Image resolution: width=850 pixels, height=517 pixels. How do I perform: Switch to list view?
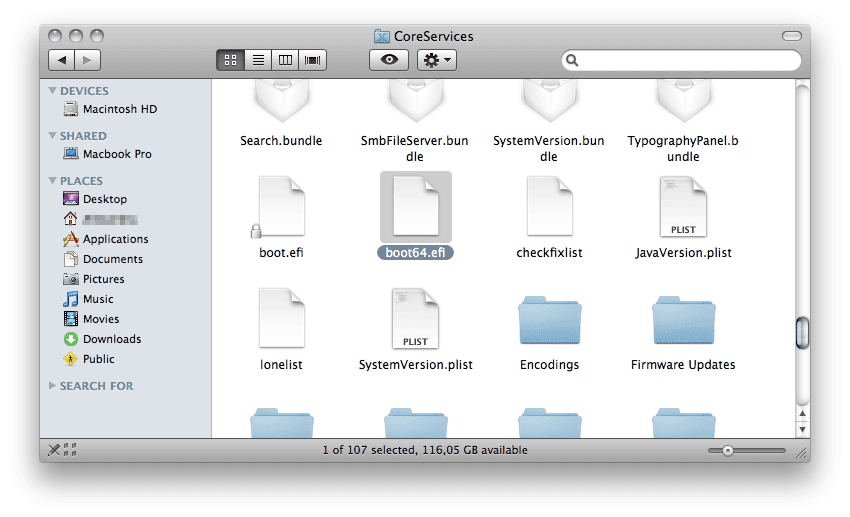click(258, 60)
